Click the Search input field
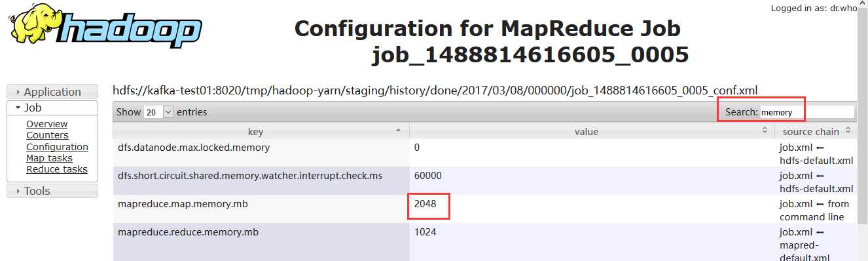This screenshot has width=868, height=261. 806,112
